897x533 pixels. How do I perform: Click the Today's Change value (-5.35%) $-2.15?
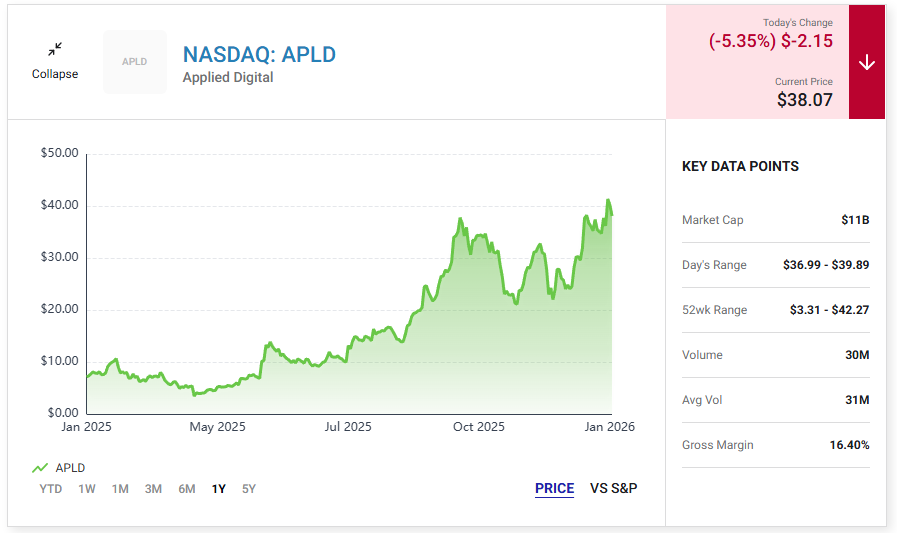(771, 41)
